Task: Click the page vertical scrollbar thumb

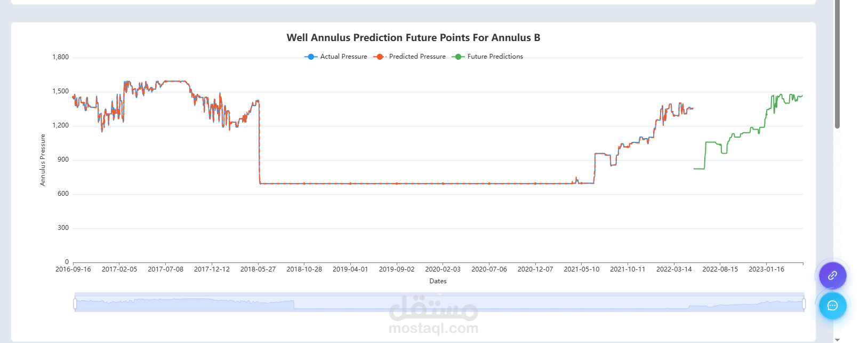Action: click(x=837, y=64)
